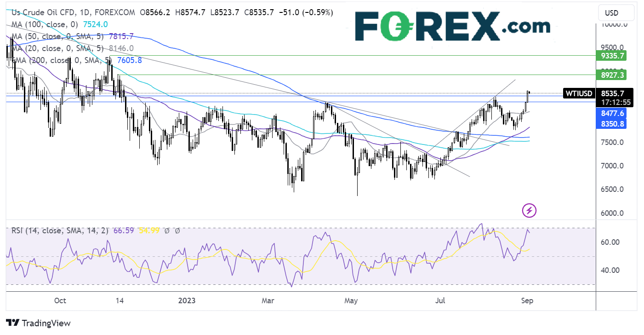
Task: Select the 8350.8 blue price label
Action: point(612,123)
